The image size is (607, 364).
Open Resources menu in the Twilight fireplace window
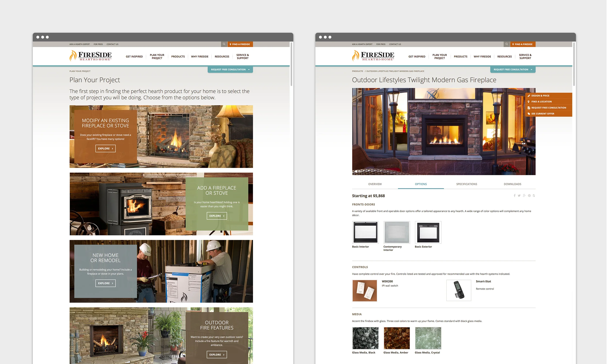(x=505, y=57)
